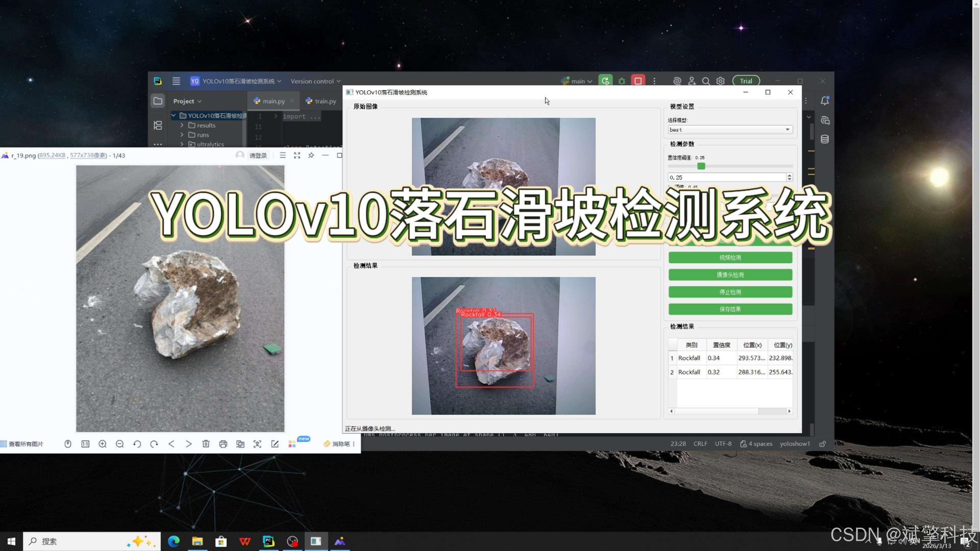Open PyCharm notifications bell
980x551 pixels.
pyautogui.click(x=824, y=101)
